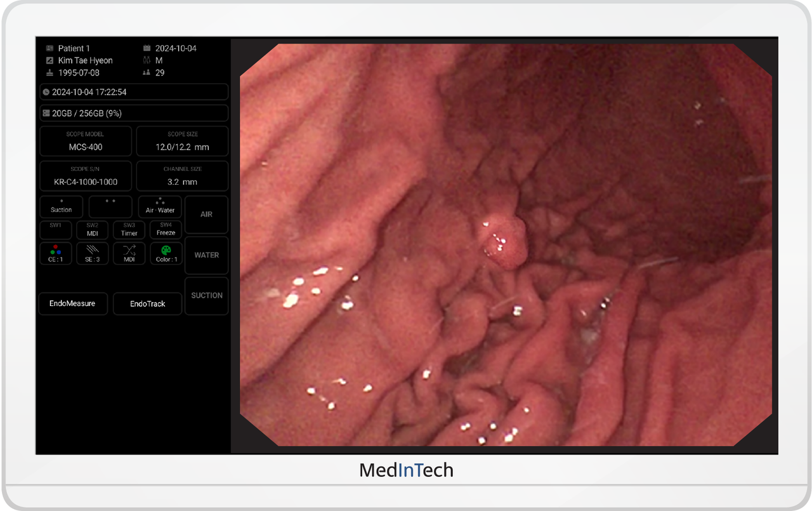
Task: Activate the AIR button
Action: pyautogui.click(x=206, y=215)
